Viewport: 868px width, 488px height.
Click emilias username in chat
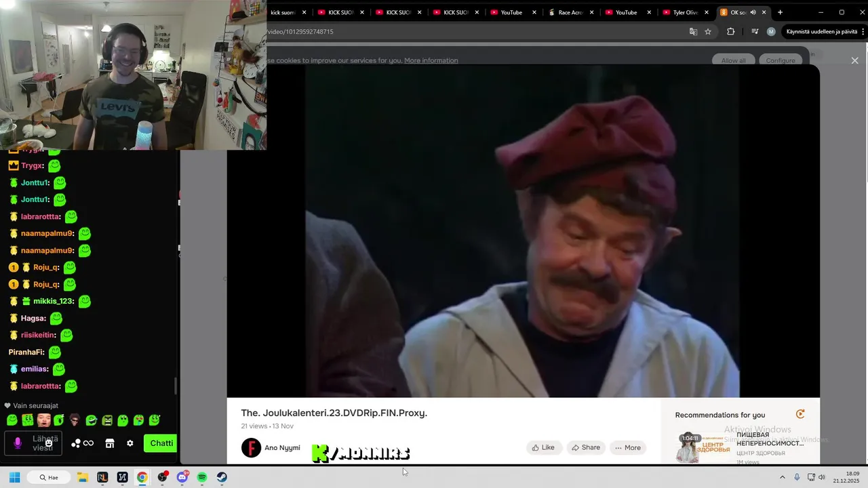point(35,369)
